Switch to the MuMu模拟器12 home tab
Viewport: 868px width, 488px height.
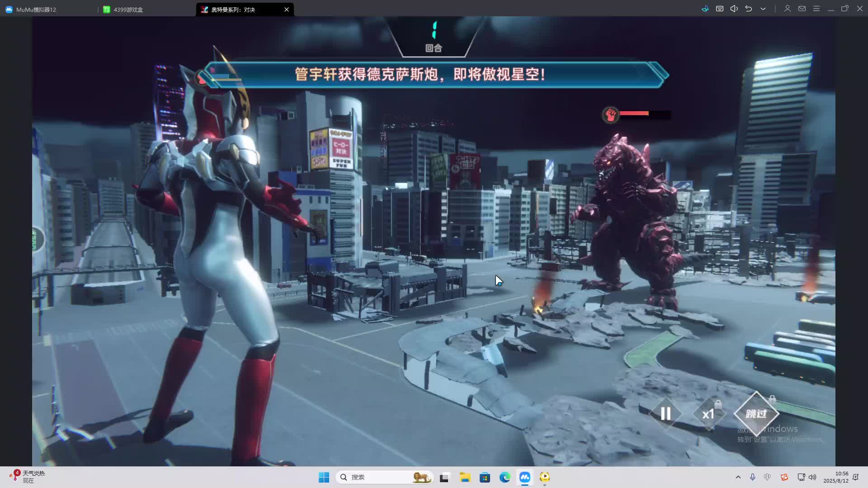pos(36,9)
